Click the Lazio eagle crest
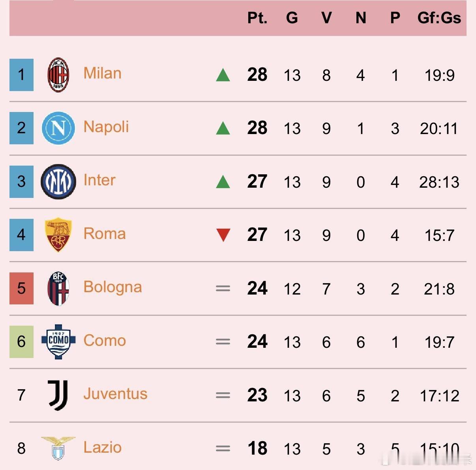The image size is (476, 470). (58, 448)
